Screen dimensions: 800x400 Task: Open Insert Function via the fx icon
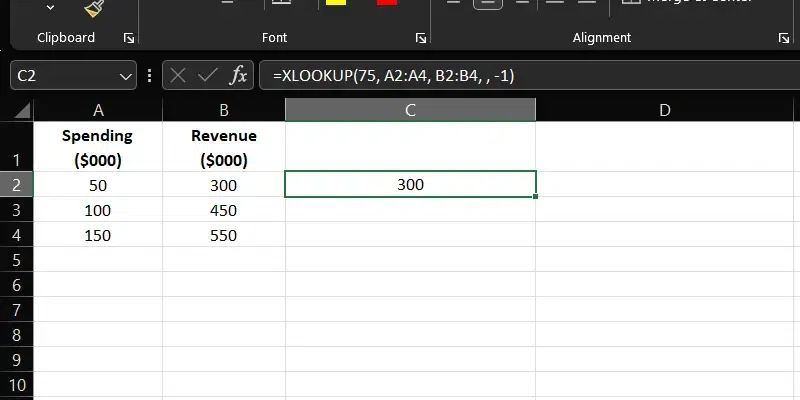239,76
